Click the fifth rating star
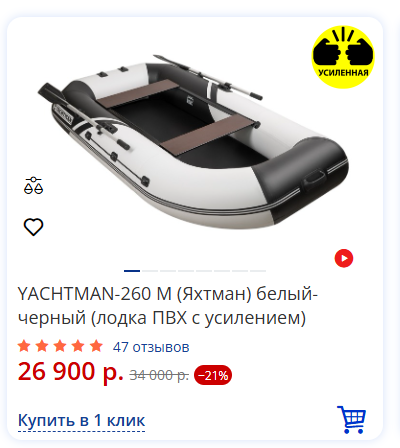Image resolution: width=400 pixels, height=448 pixels. (x=96, y=346)
